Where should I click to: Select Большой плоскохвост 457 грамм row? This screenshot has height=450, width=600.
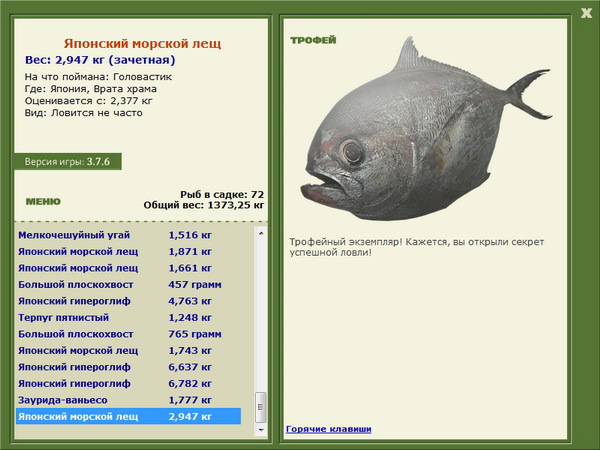tap(129, 284)
